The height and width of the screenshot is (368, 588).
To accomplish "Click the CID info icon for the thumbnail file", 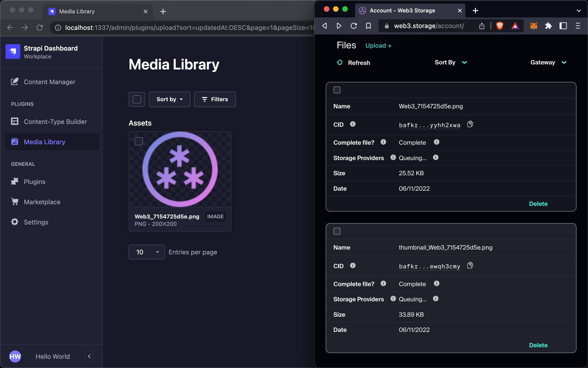I will tap(353, 265).
